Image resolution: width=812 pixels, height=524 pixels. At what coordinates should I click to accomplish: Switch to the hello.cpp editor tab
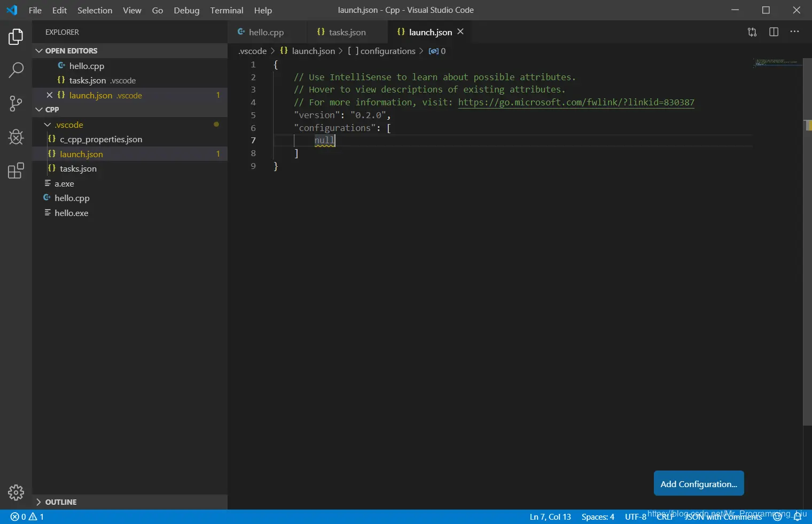click(267, 32)
